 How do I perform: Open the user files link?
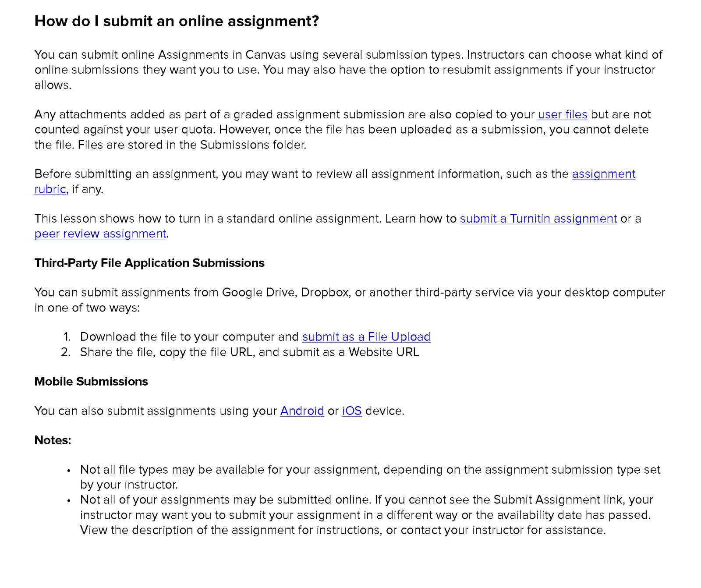pyautogui.click(x=562, y=114)
